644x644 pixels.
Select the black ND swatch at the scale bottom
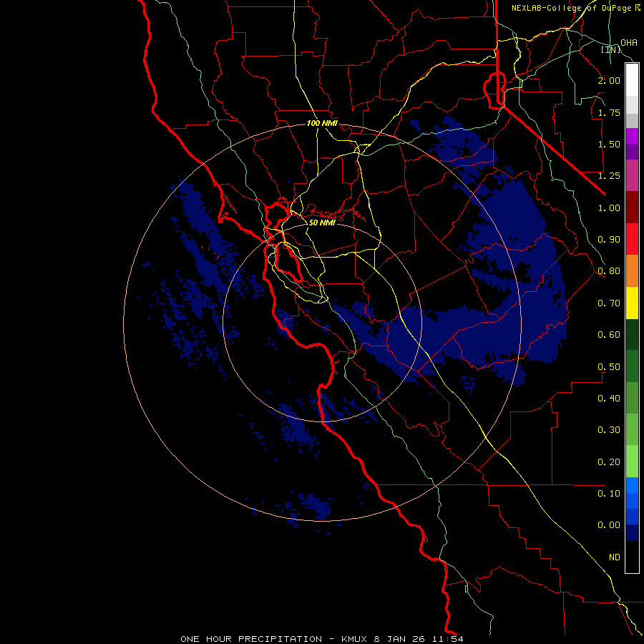tap(632, 557)
